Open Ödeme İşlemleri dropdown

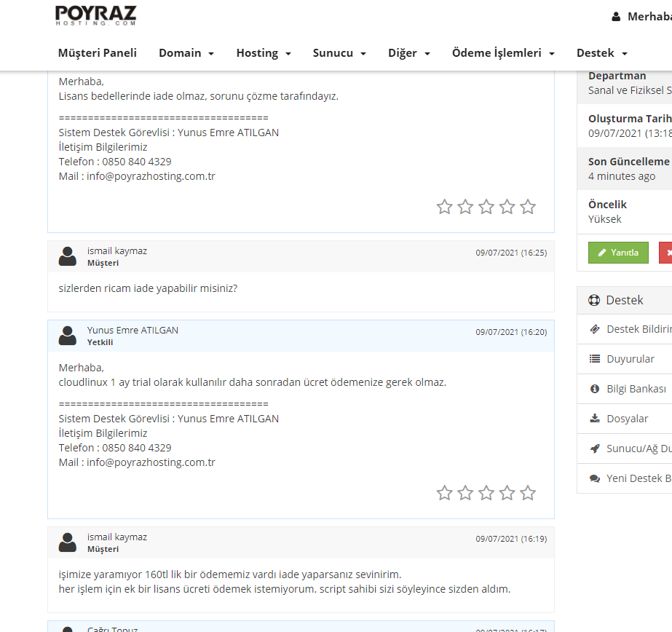point(503,52)
